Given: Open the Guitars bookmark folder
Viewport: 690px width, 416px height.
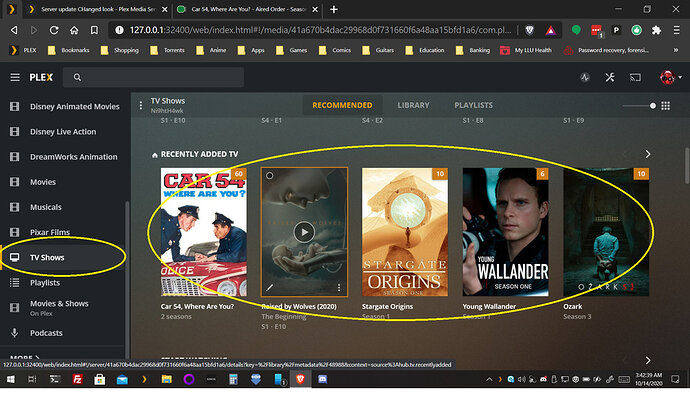Looking at the screenshot, I should click(x=378, y=50).
